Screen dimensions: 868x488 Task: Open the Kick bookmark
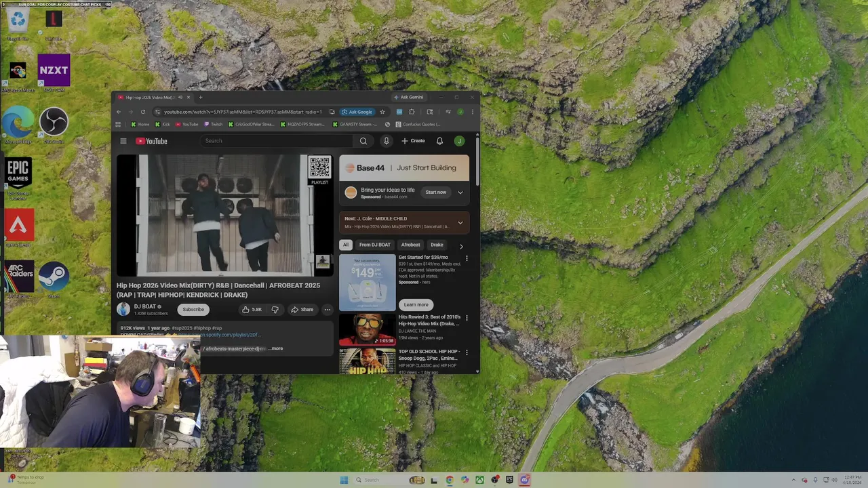[162, 124]
